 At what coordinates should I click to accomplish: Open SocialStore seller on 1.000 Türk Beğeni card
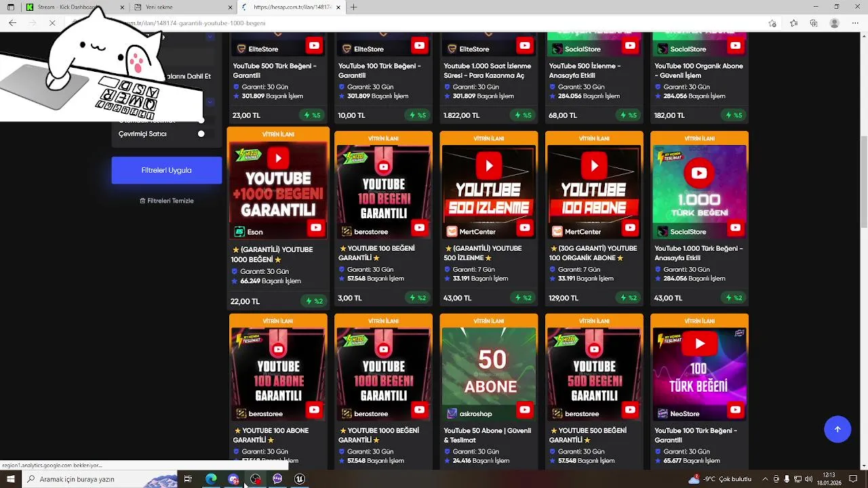coord(682,232)
